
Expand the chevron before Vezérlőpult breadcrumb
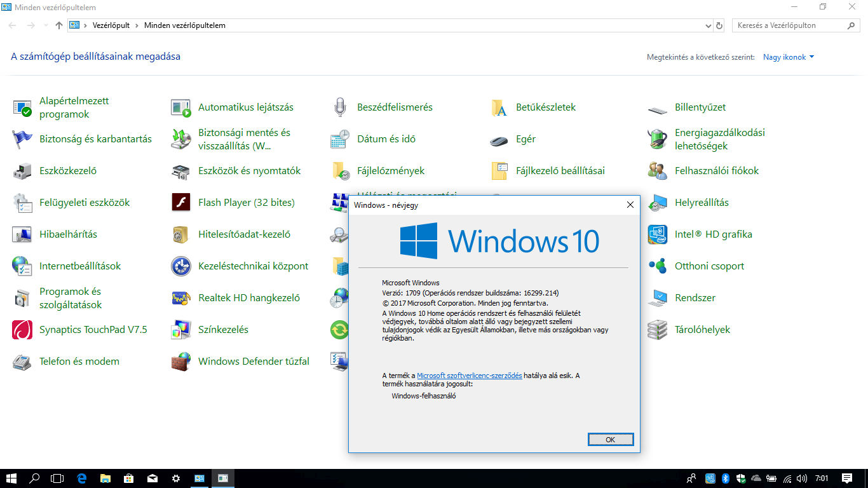coord(85,25)
